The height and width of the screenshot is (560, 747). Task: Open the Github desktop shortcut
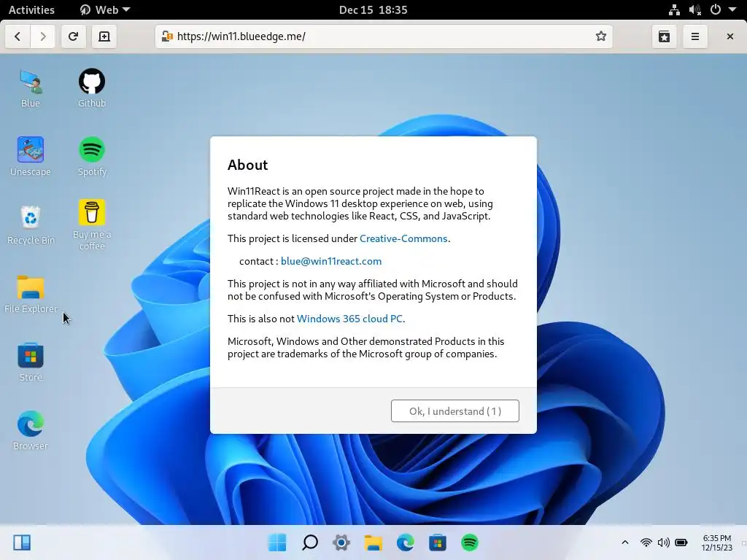tap(92, 88)
